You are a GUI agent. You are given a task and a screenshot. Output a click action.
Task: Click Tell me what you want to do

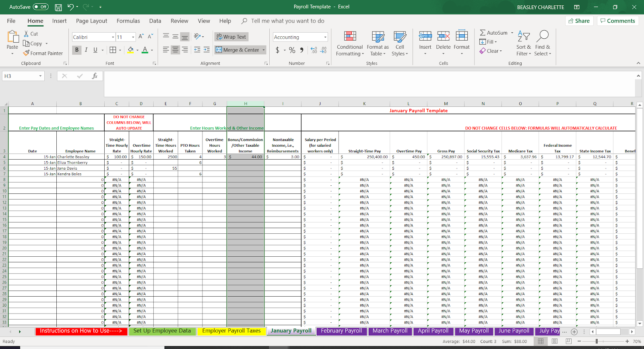click(287, 21)
